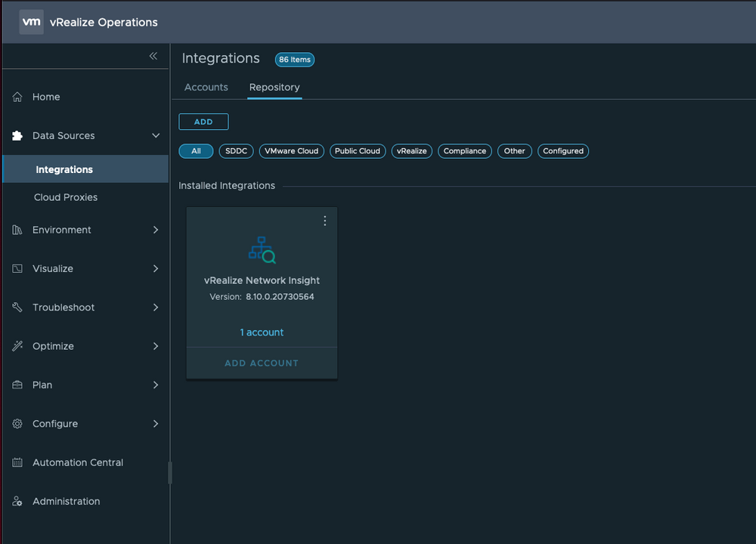Screen dimensions: 756x544
Task: Click the Data Sources puzzle-piece icon
Action: (17, 136)
